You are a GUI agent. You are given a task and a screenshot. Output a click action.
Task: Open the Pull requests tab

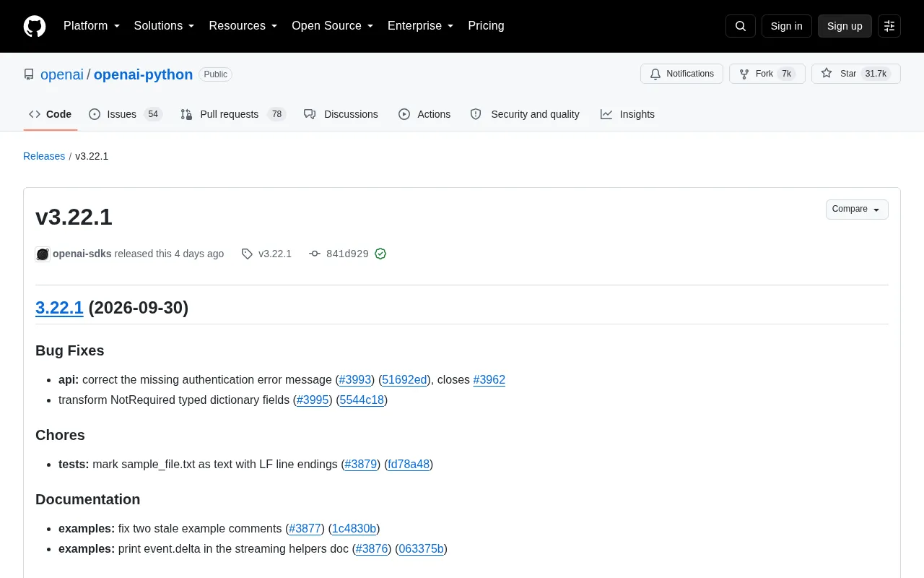233,114
